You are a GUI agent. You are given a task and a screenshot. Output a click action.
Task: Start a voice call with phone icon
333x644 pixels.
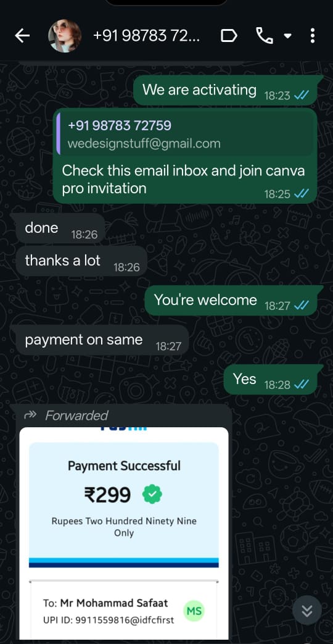pyautogui.click(x=265, y=36)
